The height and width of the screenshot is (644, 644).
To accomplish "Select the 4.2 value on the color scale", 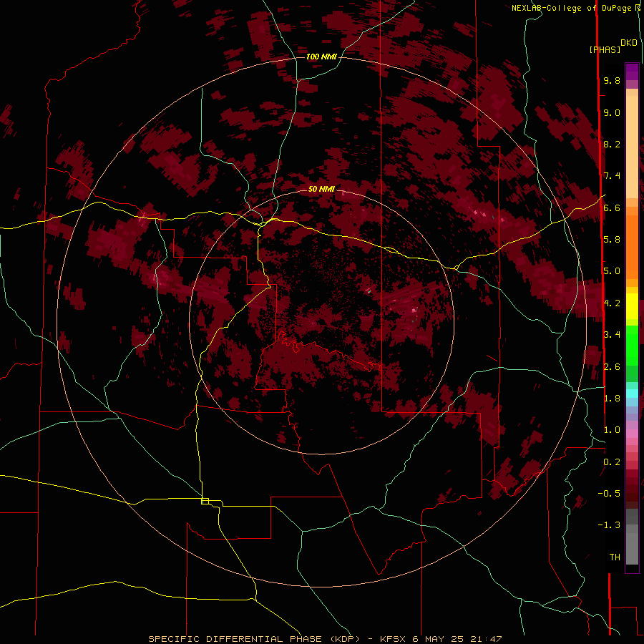I will (x=612, y=303).
